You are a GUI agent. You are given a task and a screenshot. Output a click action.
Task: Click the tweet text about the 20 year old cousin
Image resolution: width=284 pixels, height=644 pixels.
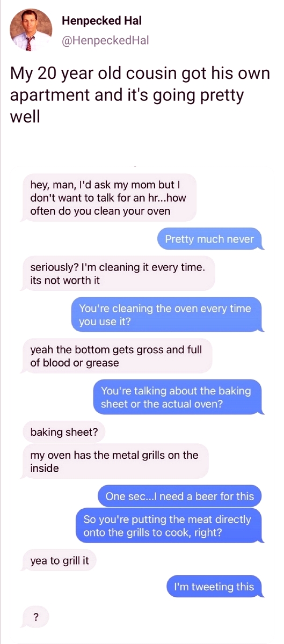pyautogui.click(x=140, y=94)
